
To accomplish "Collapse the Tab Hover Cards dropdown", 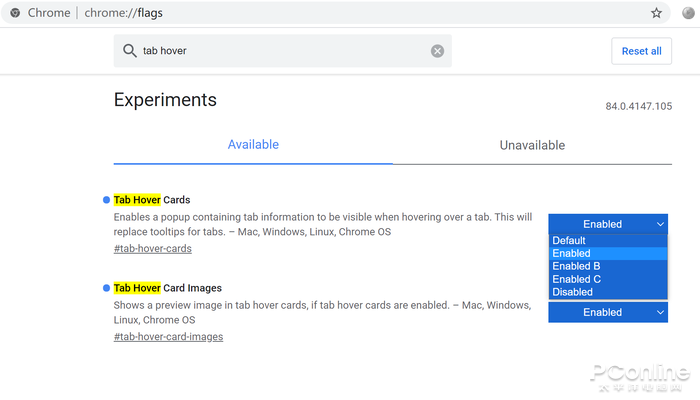I will tap(607, 224).
